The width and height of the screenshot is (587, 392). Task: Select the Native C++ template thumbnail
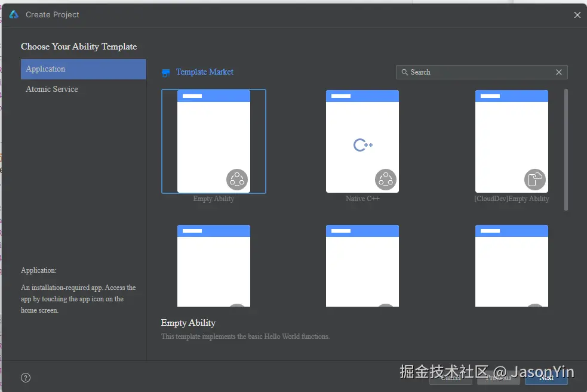click(x=362, y=141)
